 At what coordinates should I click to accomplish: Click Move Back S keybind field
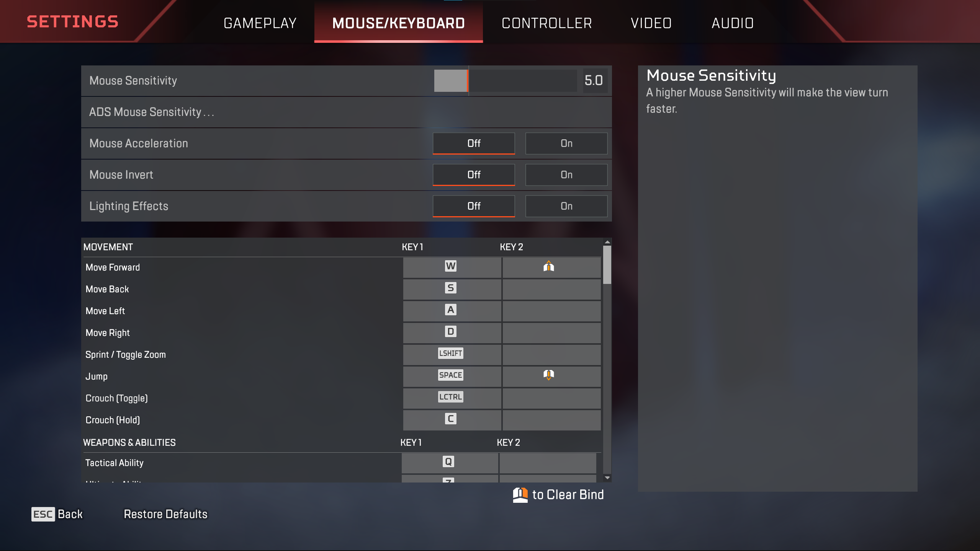pyautogui.click(x=450, y=289)
